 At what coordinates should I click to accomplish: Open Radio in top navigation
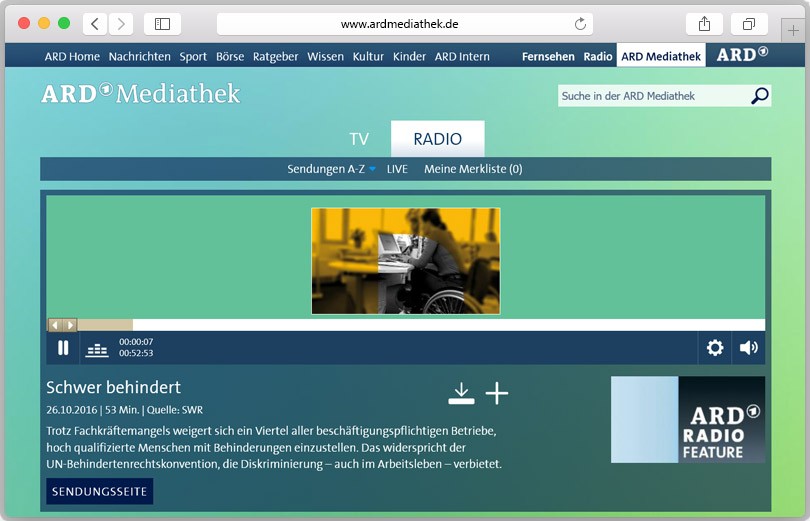point(598,56)
